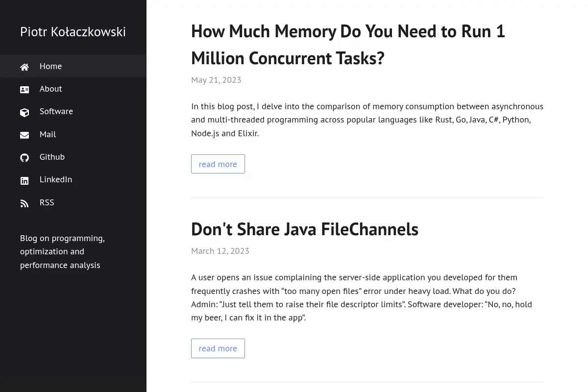Open the Home menu item
Viewport: 588px width, 392px height.
tap(73, 66)
